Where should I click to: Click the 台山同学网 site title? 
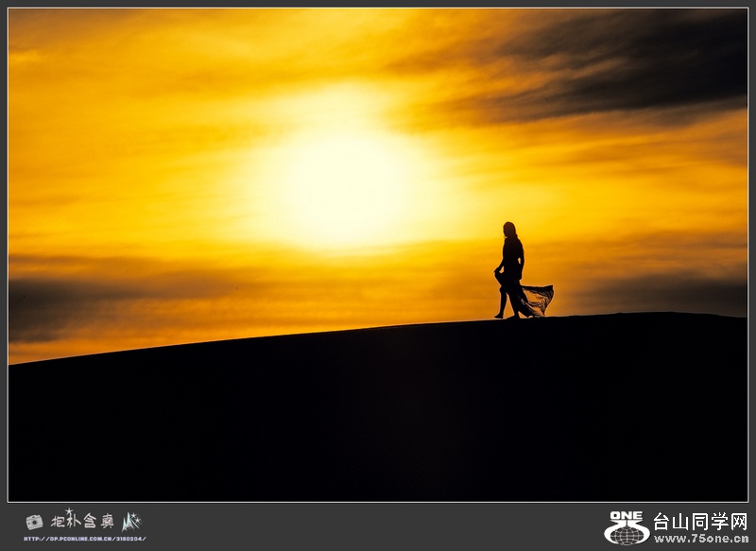coord(700,522)
